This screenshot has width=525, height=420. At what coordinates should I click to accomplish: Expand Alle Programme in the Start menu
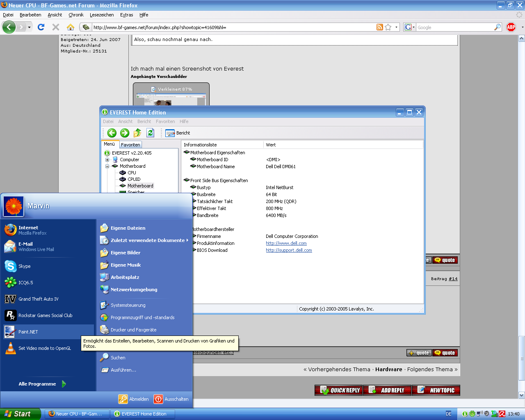pyautogui.click(x=42, y=384)
